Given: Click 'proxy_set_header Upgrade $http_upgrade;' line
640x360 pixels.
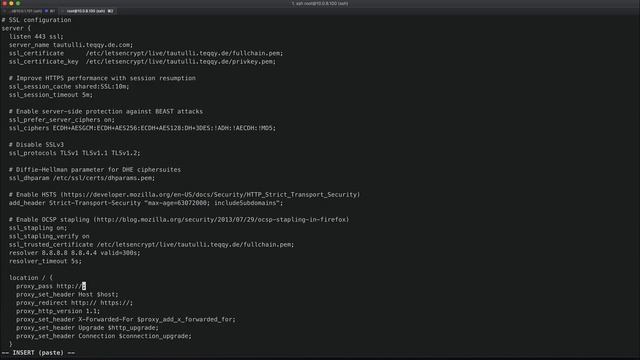Looking at the screenshot, I should [87, 328].
